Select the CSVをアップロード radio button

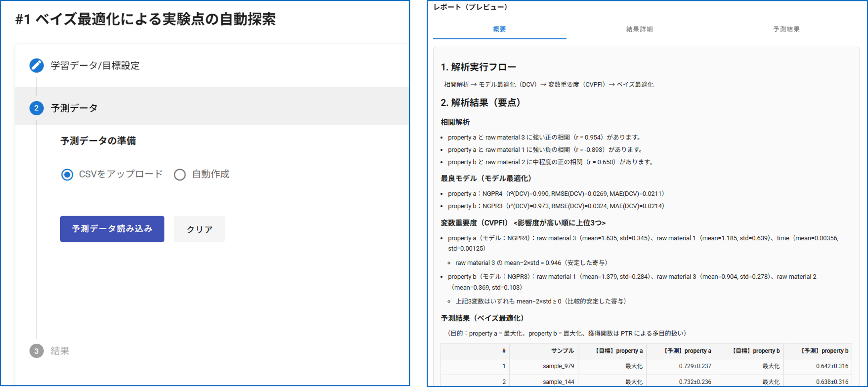click(x=67, y=174)
